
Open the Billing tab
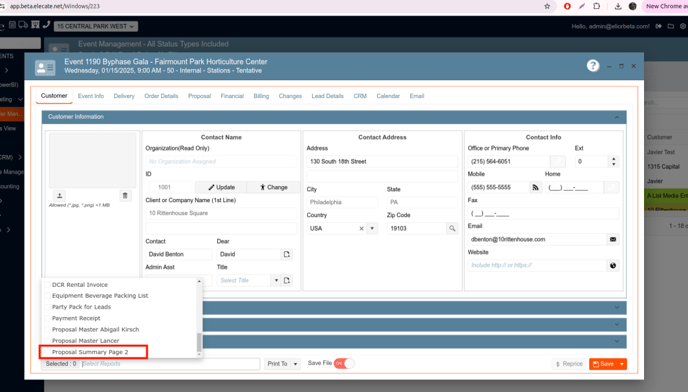point(261,96)
